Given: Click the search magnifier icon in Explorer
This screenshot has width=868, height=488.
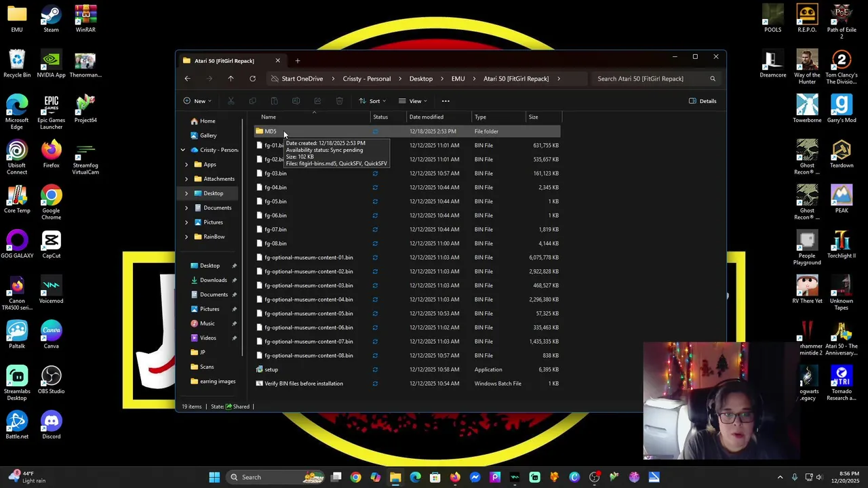Looking at the screenshot, I should [713, 79].
